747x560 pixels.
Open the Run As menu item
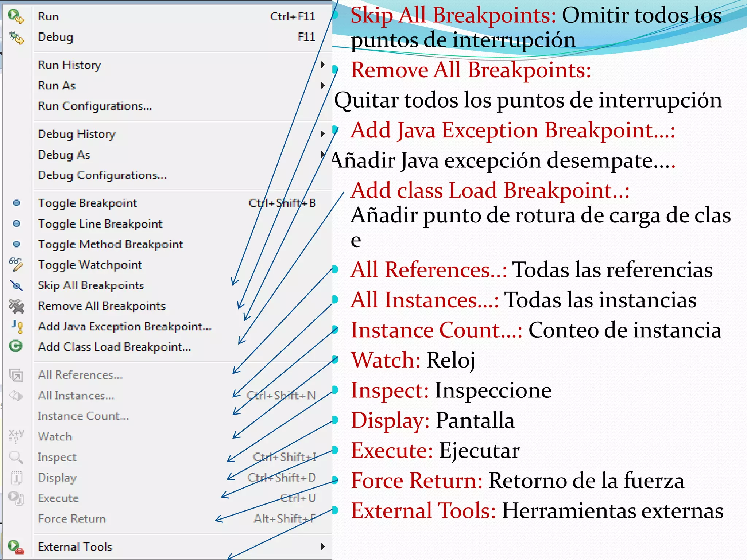pyautogui.click(x=57, y=85)
